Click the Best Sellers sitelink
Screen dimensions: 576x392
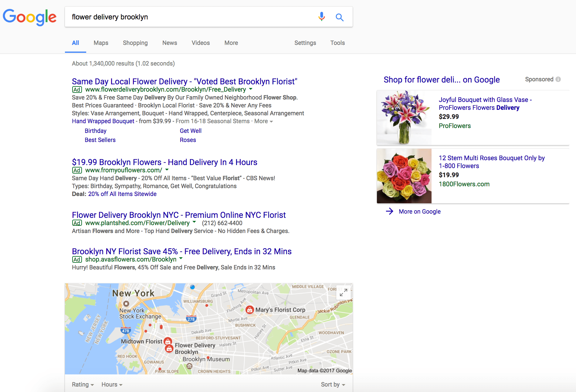click(x=100, y=140)
